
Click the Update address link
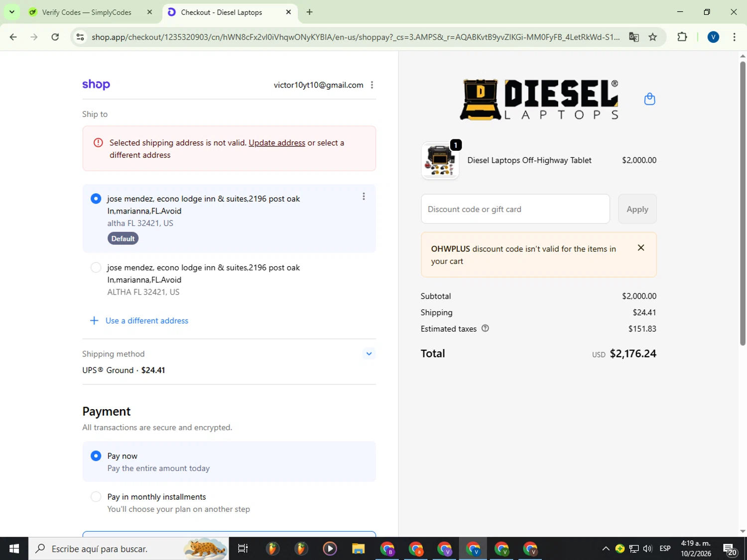(277, 143)
